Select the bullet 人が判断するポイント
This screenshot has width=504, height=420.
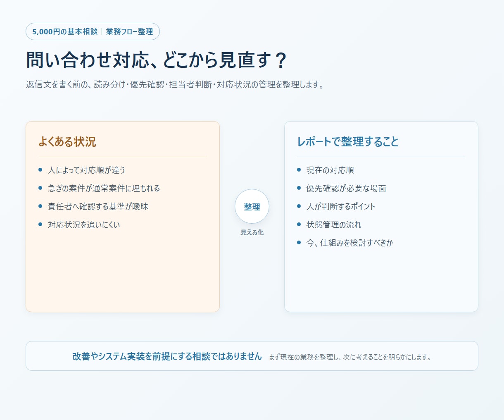coord(337,206)
